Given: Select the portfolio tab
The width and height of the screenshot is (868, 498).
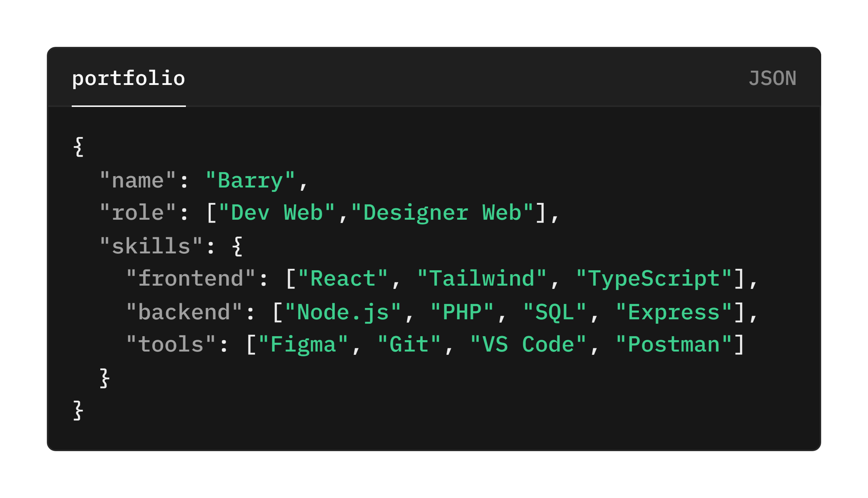Looking at the screenshot, I should 128,79.
